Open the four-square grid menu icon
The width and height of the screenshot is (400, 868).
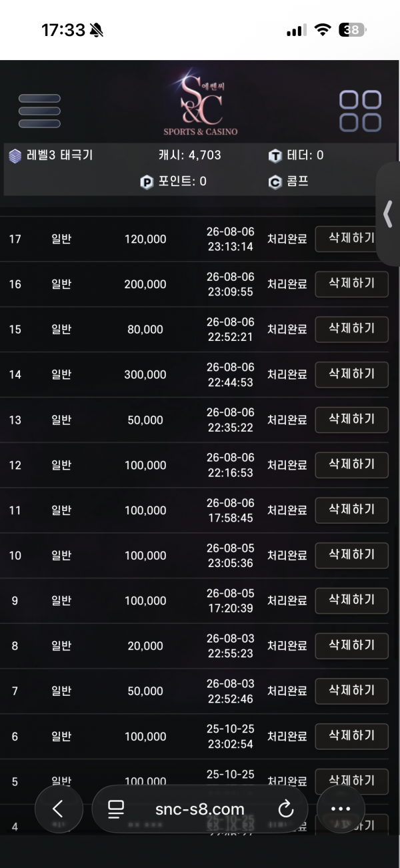(x=361, y=111)
